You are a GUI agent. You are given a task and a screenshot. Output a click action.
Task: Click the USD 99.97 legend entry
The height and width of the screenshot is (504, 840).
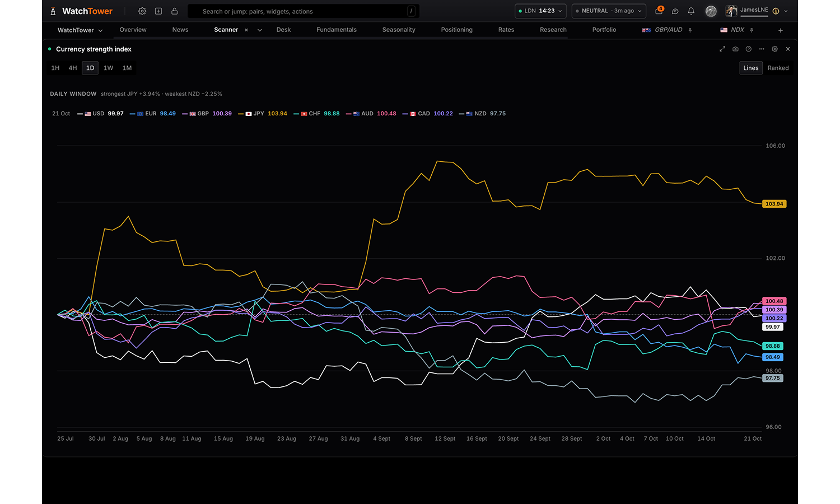coord(100,114)
